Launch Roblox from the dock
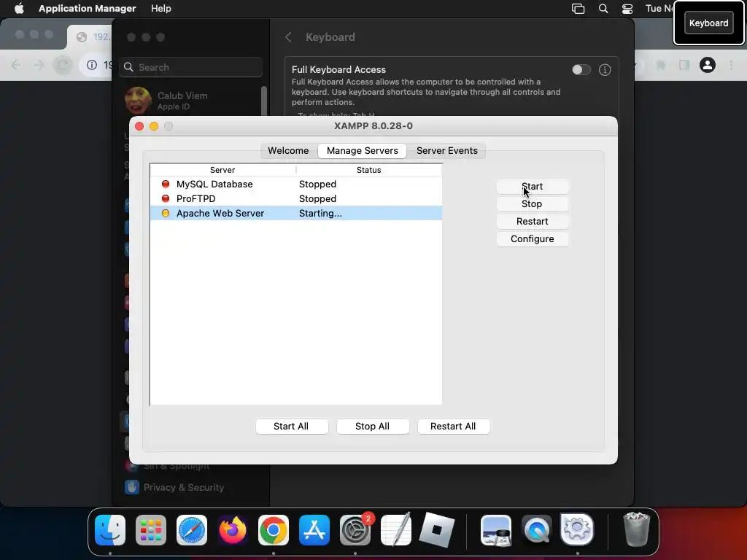This screenshot has width=747, height=560. (x=437, y=529)
